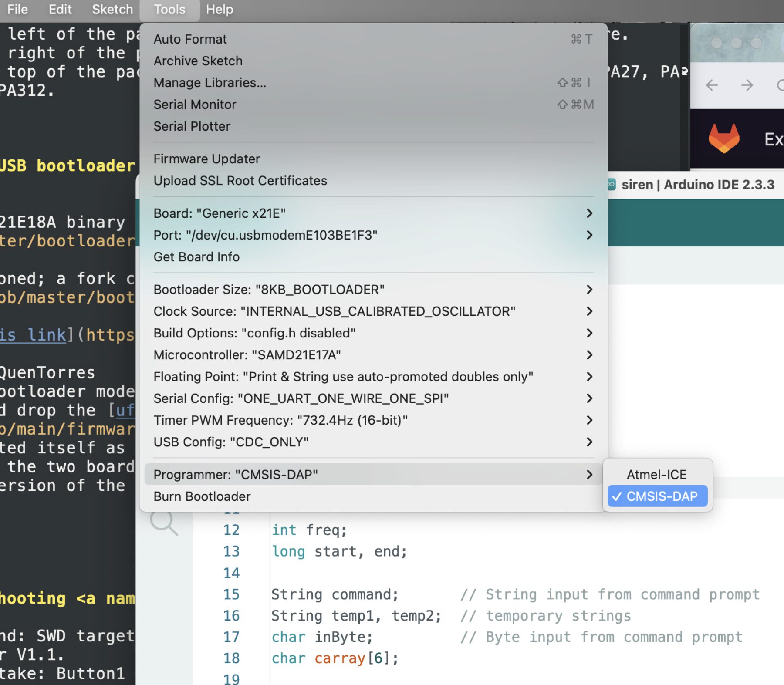Click the "is link" markdown hyperlink text
Viewport: 784px width, 685px height.
[x=33, y=335]
